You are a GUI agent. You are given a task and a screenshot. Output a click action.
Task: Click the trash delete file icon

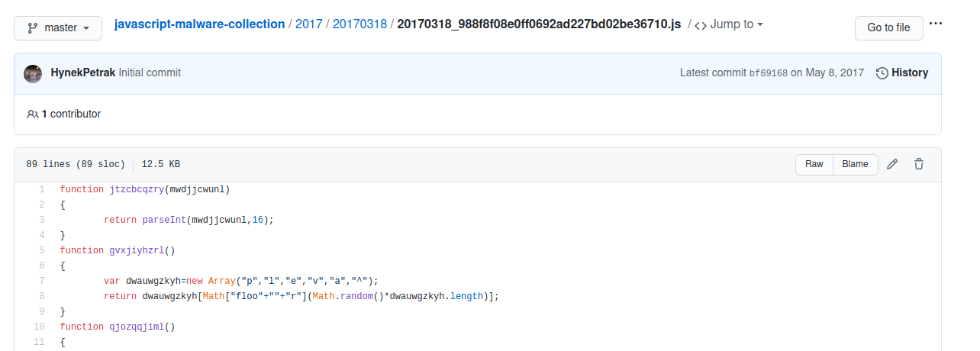(919, 164)
